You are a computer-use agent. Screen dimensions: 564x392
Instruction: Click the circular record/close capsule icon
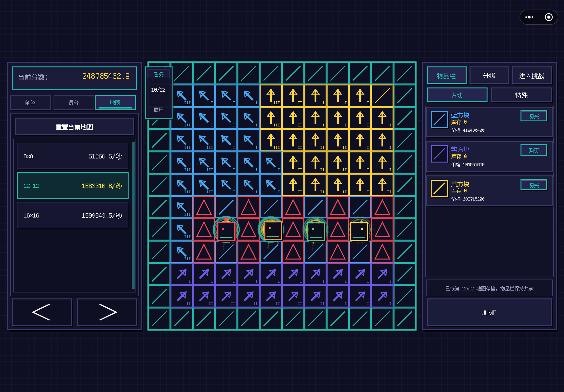coord(548,17)
